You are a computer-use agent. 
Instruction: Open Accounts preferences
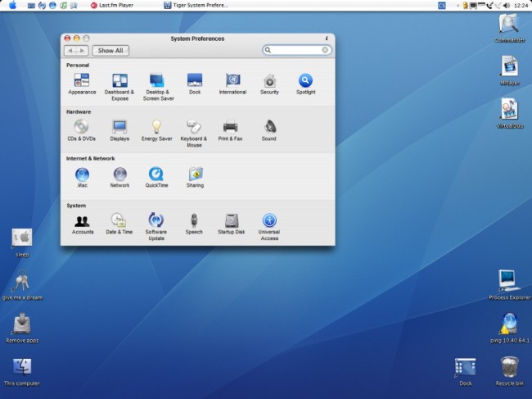[x=83, y=224]
